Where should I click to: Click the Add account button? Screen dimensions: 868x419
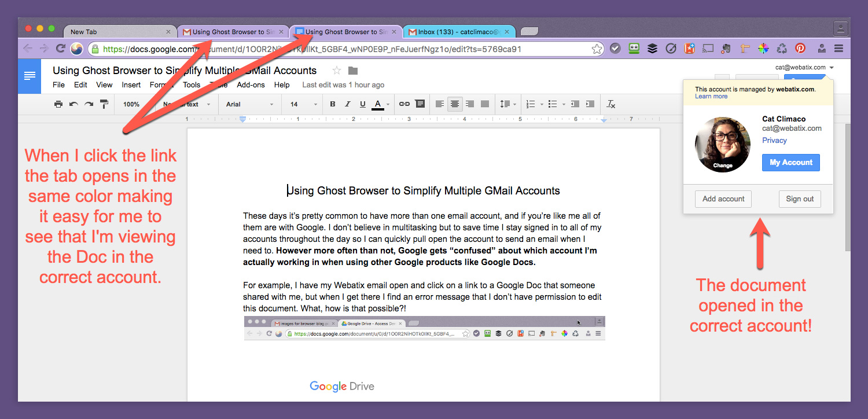click(x=723, y=199)
